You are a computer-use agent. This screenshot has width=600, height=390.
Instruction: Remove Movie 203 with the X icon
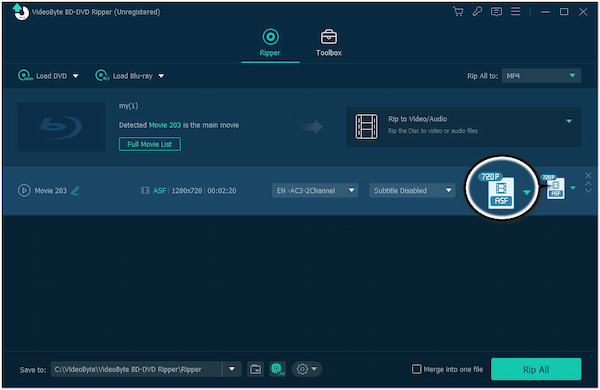pyautogui.click(x=588, y=175)
